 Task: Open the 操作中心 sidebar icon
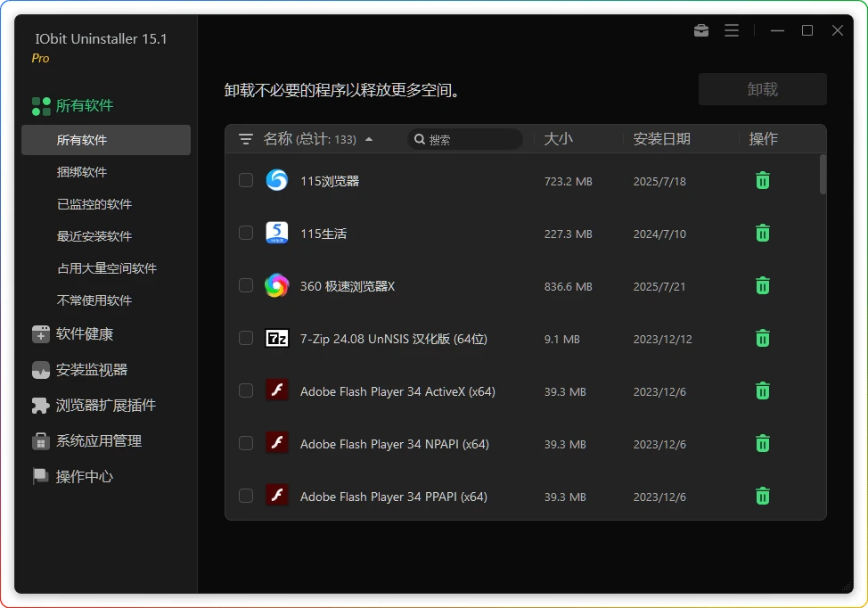[40, 476]
